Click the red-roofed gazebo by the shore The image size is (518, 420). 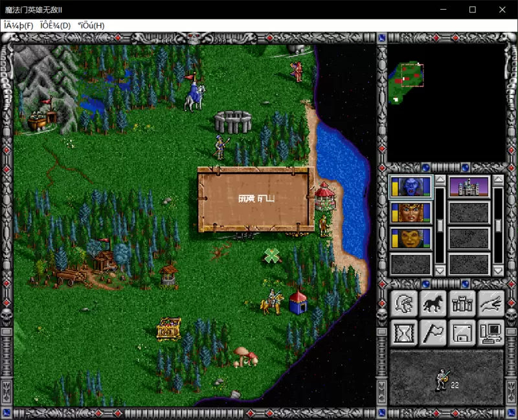coord(325,197)
